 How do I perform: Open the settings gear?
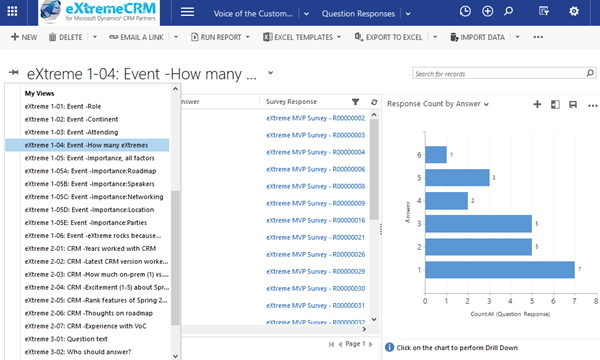pyautogui.click(x=574, y=11)
